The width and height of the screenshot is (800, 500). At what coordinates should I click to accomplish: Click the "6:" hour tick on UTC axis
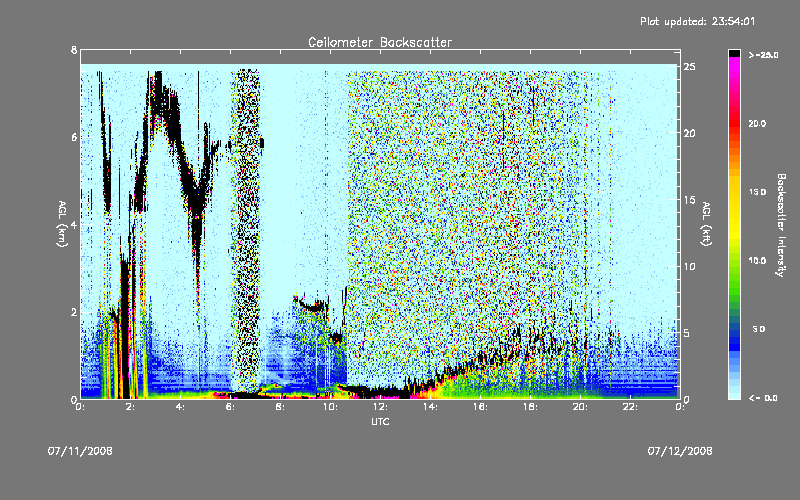point(230,407)
